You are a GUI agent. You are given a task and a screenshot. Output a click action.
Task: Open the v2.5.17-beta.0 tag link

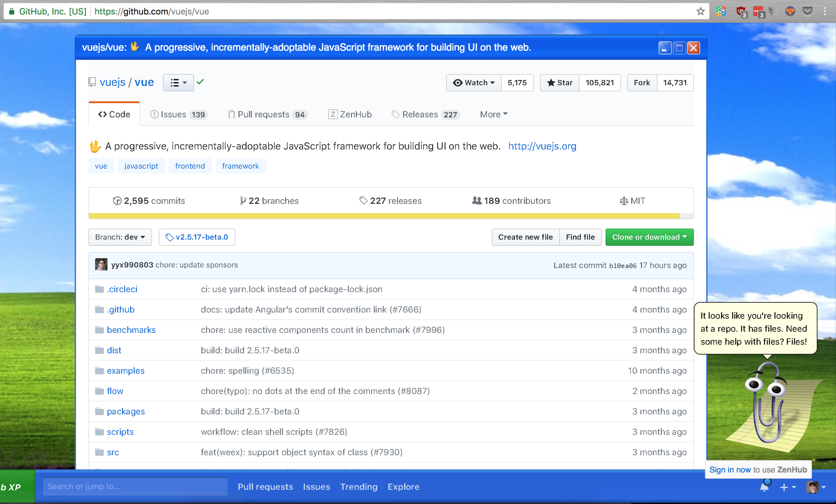point(197,237)
